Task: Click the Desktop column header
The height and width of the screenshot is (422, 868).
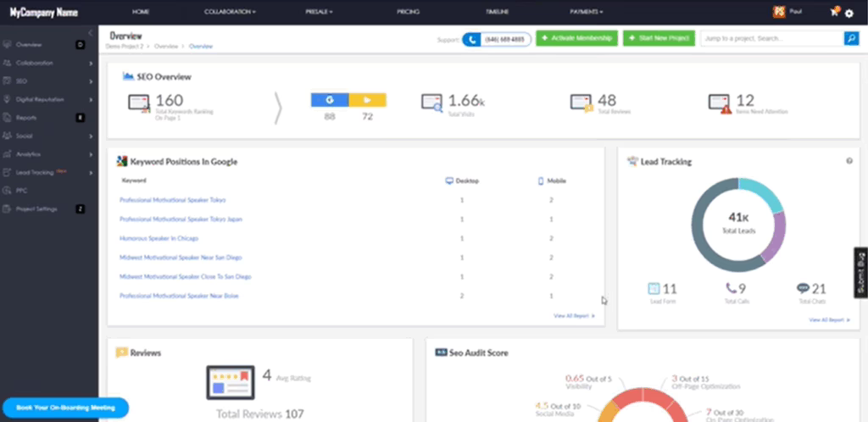Action: point(462,180)
